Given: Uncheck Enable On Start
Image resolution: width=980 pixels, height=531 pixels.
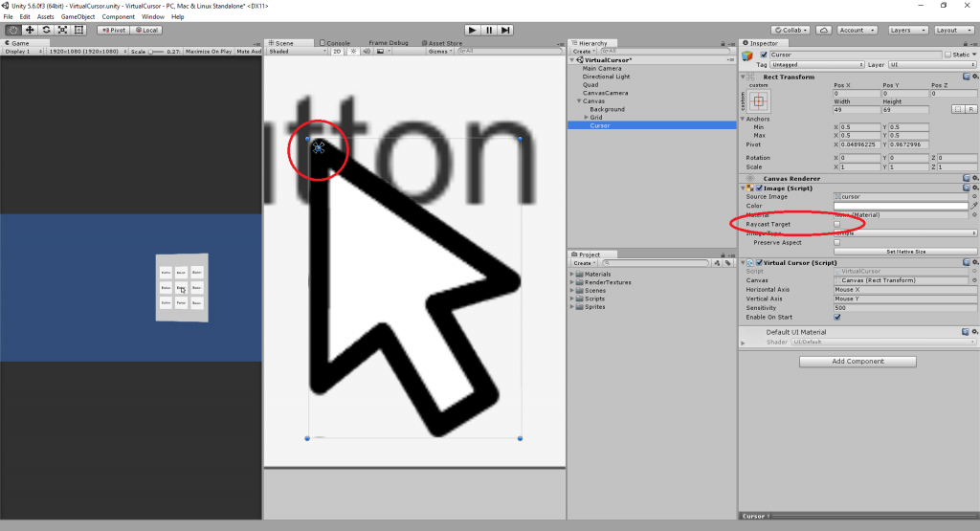Looking at the screenshot, I should coord(837,317).
